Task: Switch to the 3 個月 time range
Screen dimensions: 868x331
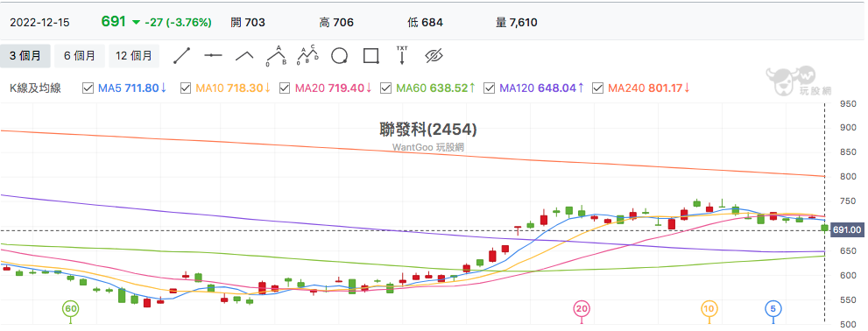Action: pyautogui.click(x=25, y=56)
